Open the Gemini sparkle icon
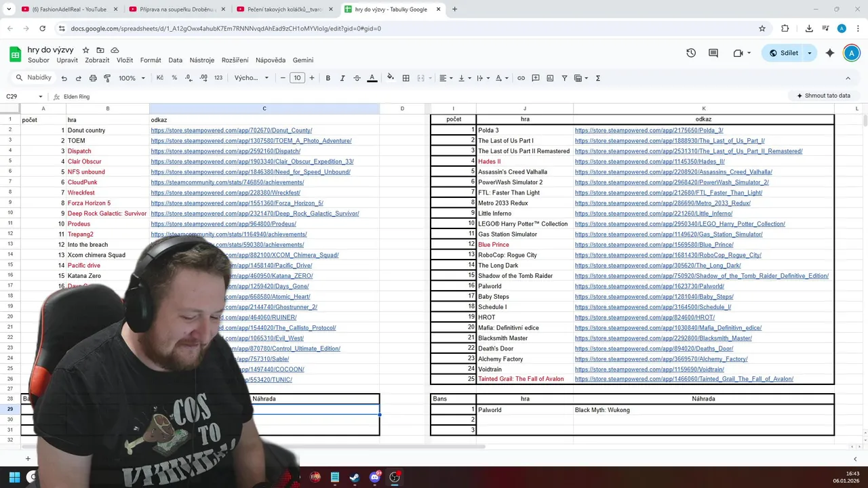This screenshot has height=488, width=868. 830,53
